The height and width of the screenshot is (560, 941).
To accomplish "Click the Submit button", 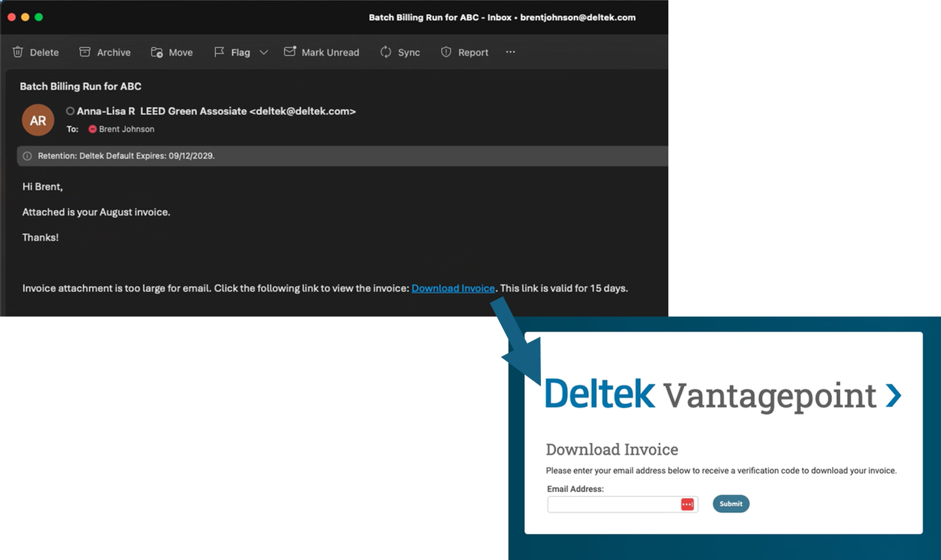I will (x=731, y=504).
